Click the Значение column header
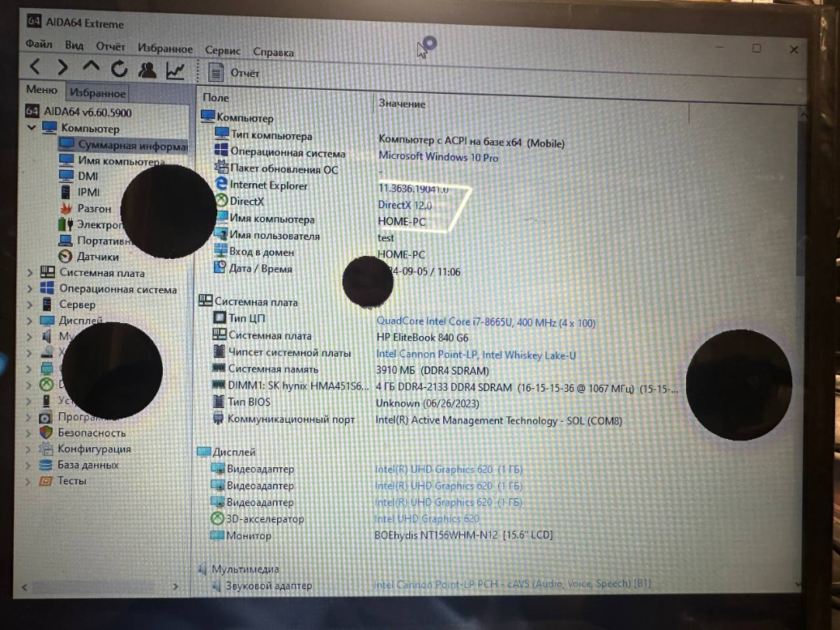The width and height of the screenshot is (840, 630). [402, 104]
